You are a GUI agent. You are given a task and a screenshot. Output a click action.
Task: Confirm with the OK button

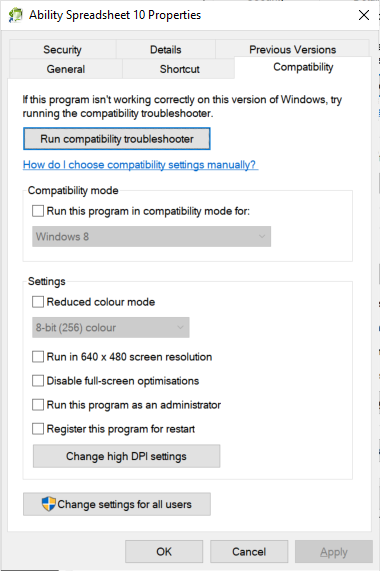[x=164, y=551]
